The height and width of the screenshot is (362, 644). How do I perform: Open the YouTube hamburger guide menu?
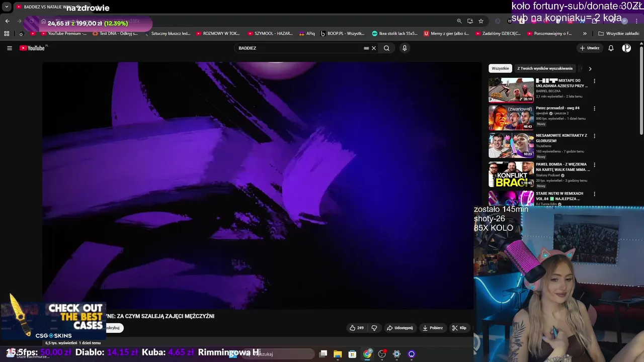pos(10,48)
